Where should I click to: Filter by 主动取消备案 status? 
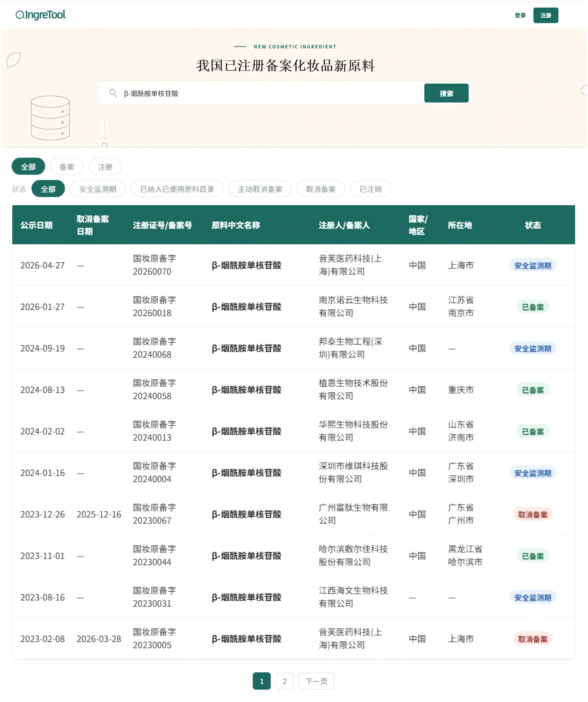pyautogui.click(x=260, y=189)
